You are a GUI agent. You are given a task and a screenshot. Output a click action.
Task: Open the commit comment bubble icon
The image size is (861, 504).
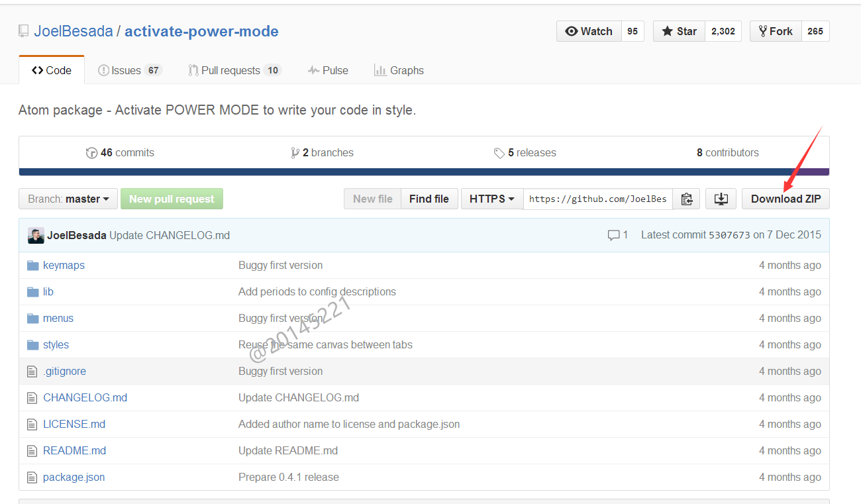[x=613, y=235]
